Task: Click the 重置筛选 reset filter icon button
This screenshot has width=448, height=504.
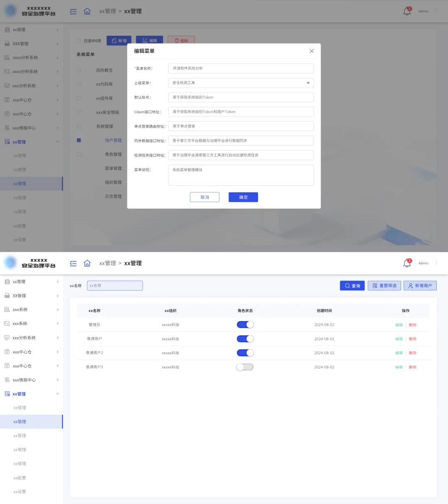Action: [x=384, y=285]
